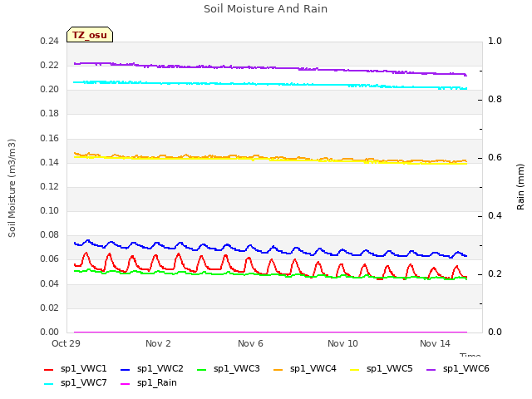Viewport: 532px width, 399px height.
Task: Click the 0.20 soil moisture tick value
Action: [x=50, y=90]
